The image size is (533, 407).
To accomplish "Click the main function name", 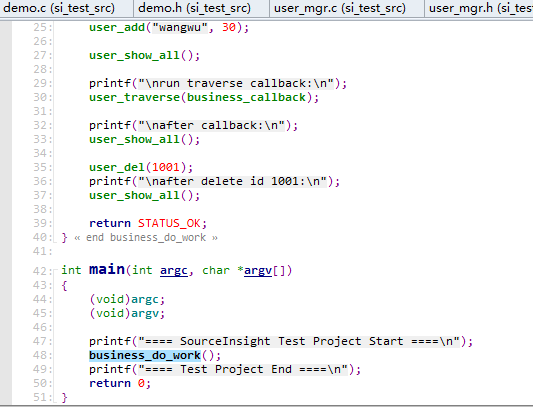I will click(x=107, y=270).
